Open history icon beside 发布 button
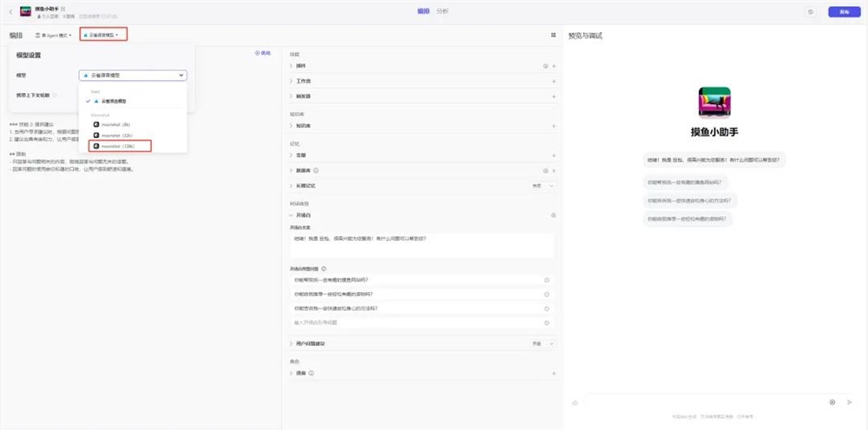Viewport: 868px width, 430px height. pyautogui.click(x=811, y=11)
